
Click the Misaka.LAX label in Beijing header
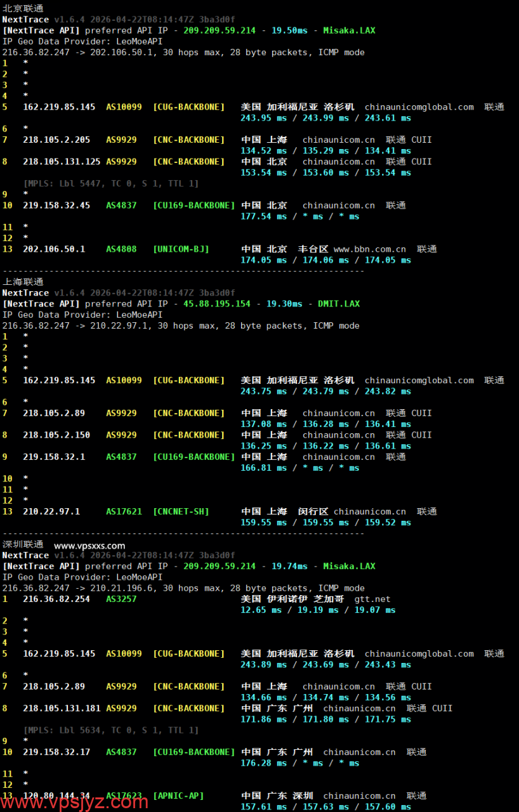[x=349, y=30]
